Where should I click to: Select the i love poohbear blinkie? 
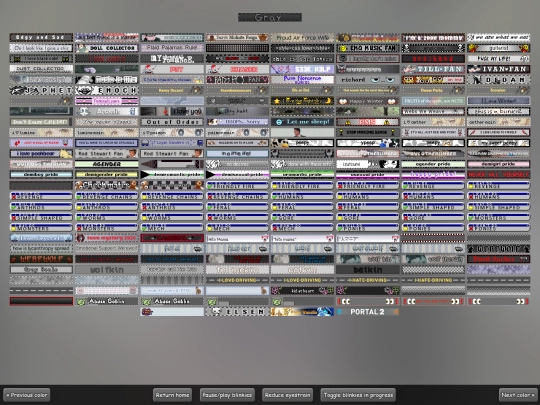point(41,154)
